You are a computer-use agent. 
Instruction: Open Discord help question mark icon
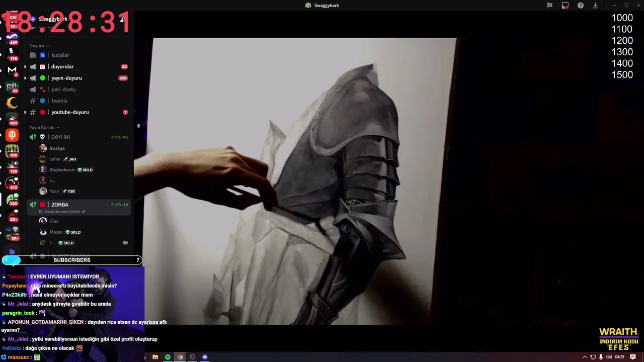(x=581, y=6)
